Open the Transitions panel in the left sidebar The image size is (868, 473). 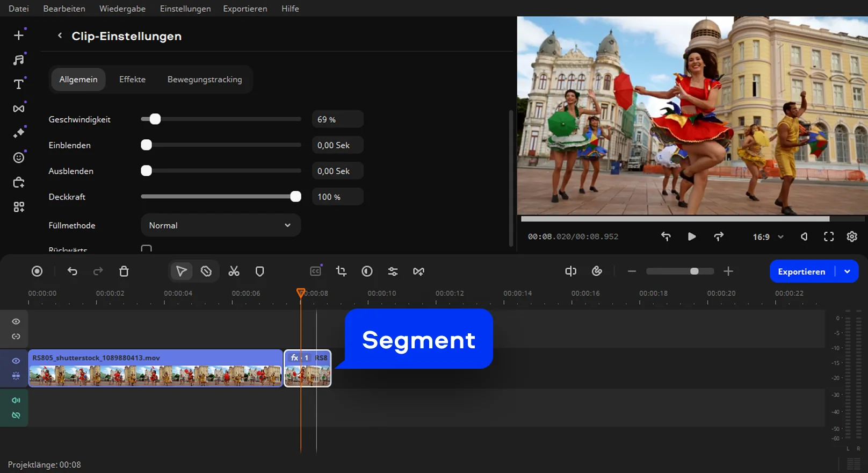click(19, 109)
